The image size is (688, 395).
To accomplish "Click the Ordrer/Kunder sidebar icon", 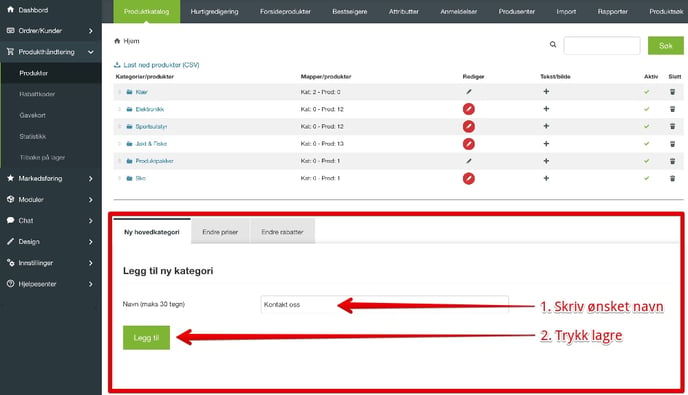I will [x=11, y=30].
